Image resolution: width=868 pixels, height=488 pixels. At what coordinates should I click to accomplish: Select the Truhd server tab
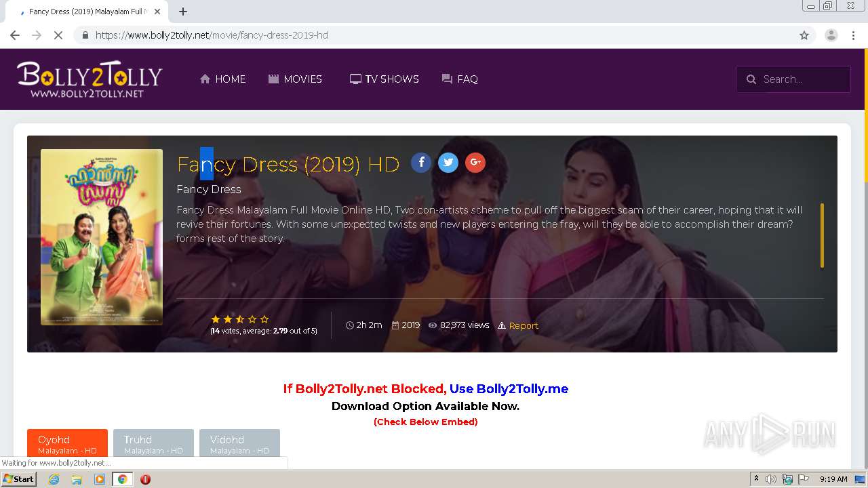pyautogui.click(x=153, y=443)
